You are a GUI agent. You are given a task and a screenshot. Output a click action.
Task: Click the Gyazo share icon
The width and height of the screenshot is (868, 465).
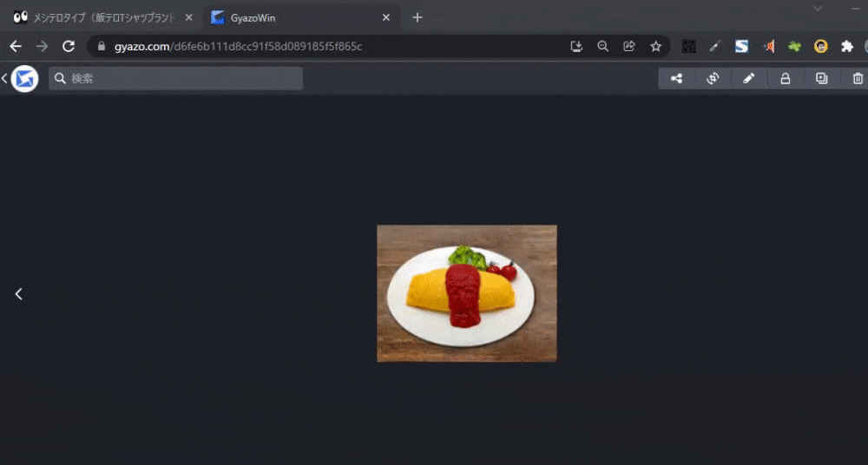click(676, 79)
